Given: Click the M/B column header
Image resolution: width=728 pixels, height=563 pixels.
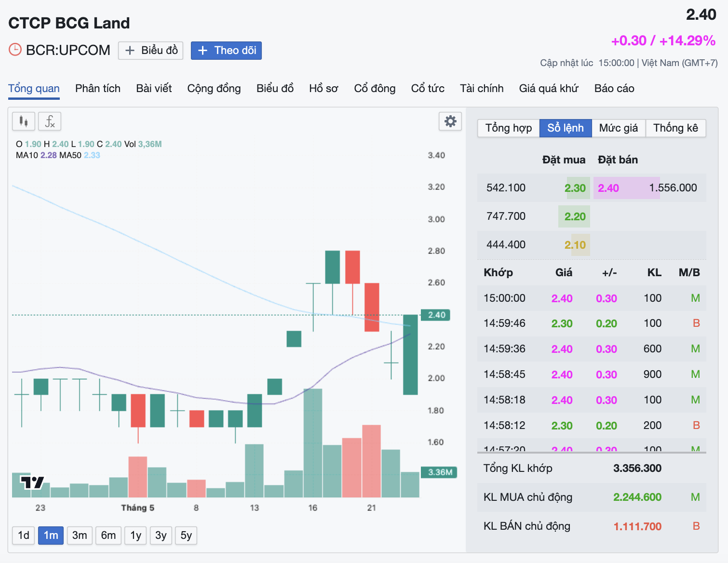Looking at the screenshot, I should (x=689, y=273).
